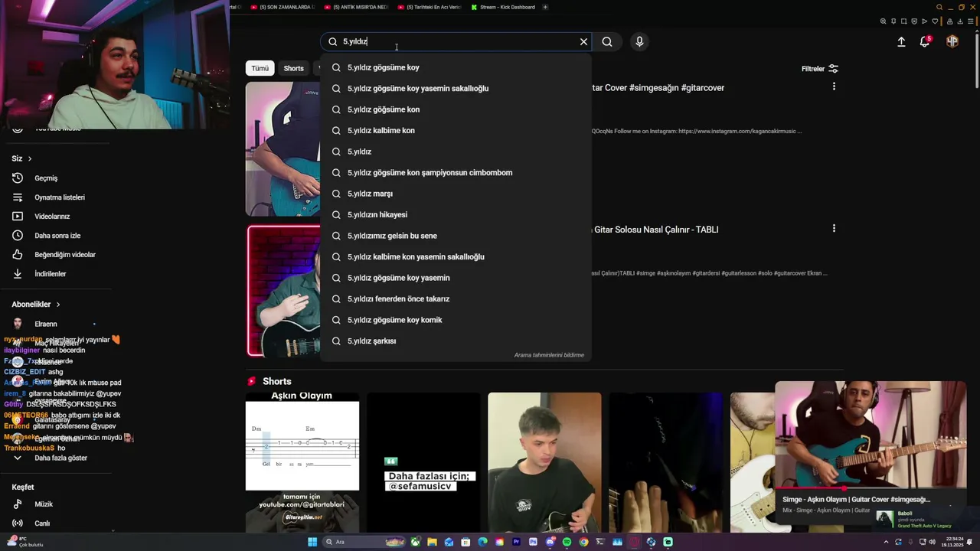Switch to Stream - Kick Dashboard tab
Image resolution: width=980 pixels, height=551 pixels.
(x=503, y=7)
